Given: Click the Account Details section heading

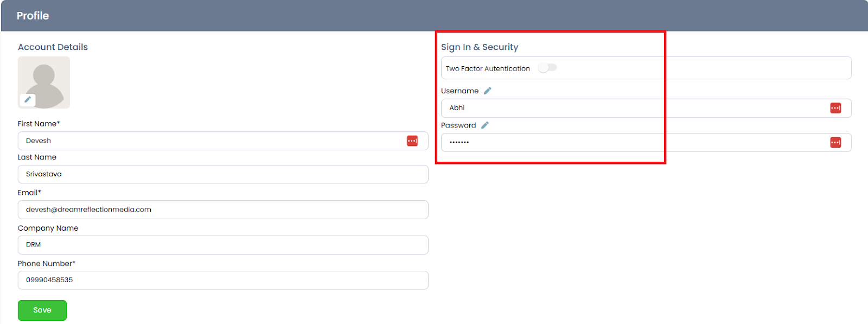Looking at the screenshot, I should point(53,47).
